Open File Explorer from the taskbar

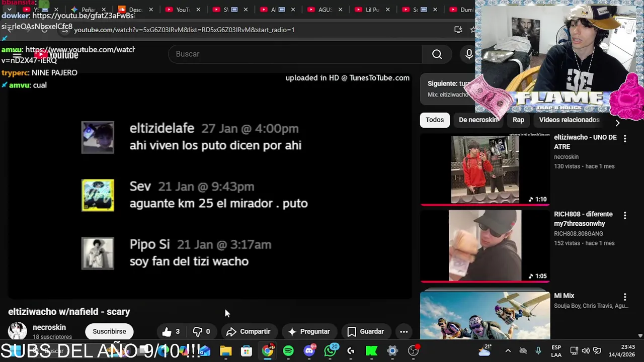click(225, 351)
